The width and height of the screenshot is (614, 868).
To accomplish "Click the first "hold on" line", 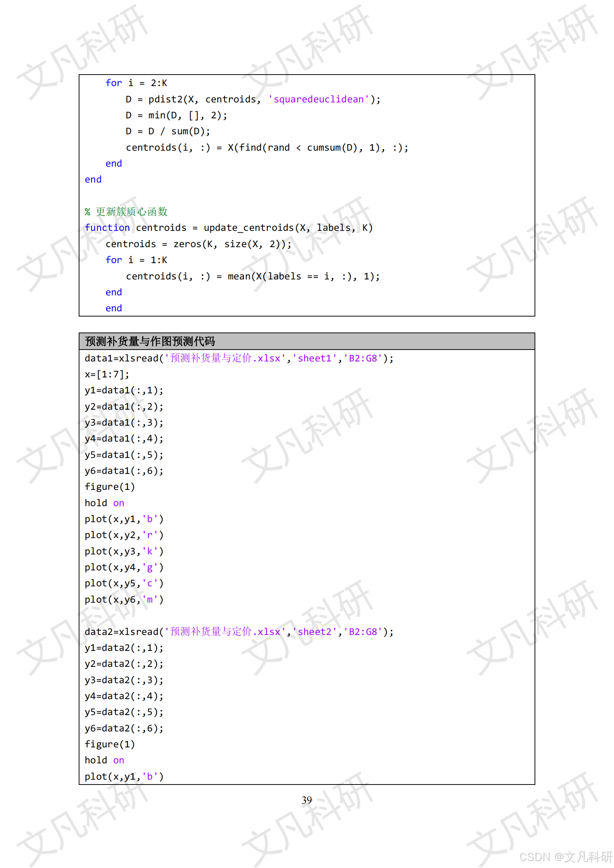I will [104, 503].
